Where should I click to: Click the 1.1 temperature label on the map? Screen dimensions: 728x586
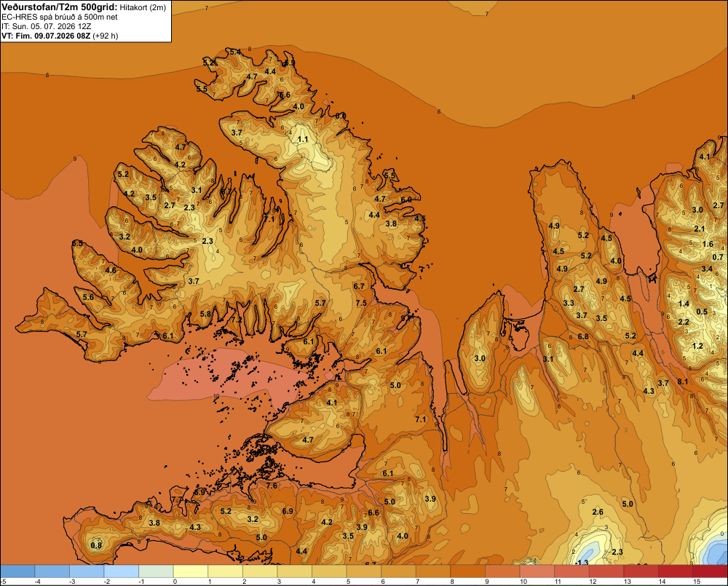[x=303, y=139]
